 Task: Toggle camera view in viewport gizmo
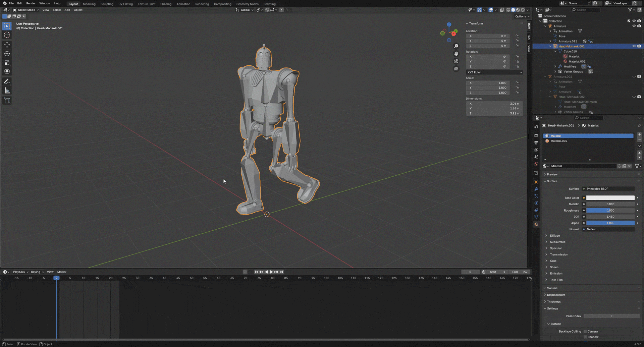click(x=456, y=61)
